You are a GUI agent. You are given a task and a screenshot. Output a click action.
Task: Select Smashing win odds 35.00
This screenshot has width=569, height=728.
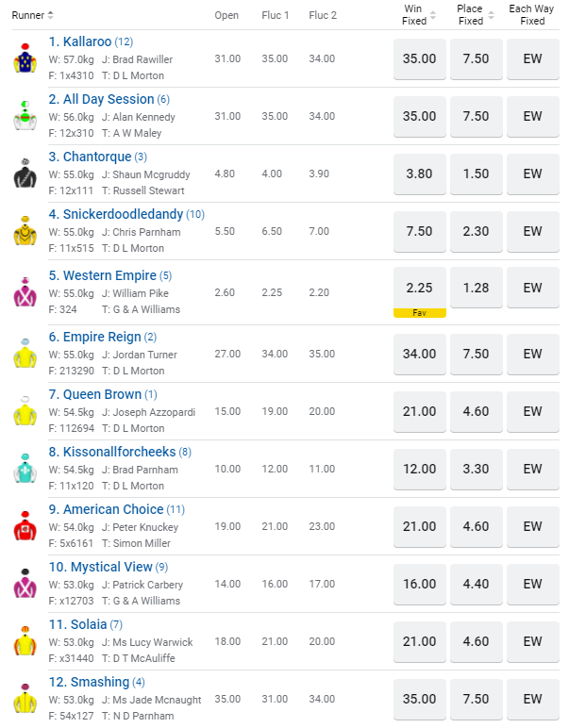pyautogui.click(x=419, y=699)
